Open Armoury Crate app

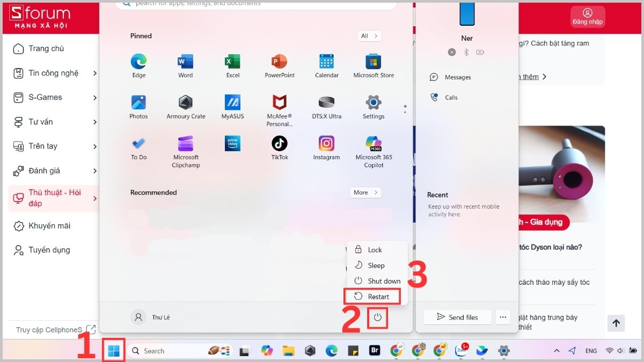pyautogui.click(x=186, y=107)
